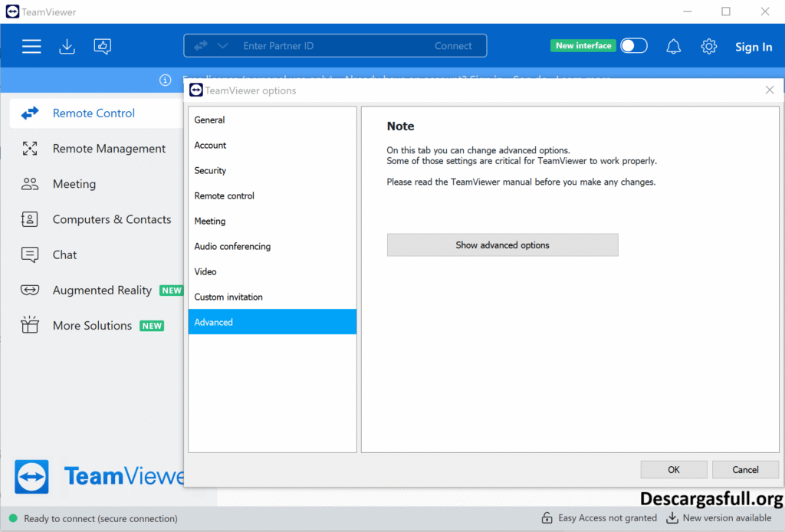Open the notifications bell
The image size is (785, 532).
[x=673, y=46]
